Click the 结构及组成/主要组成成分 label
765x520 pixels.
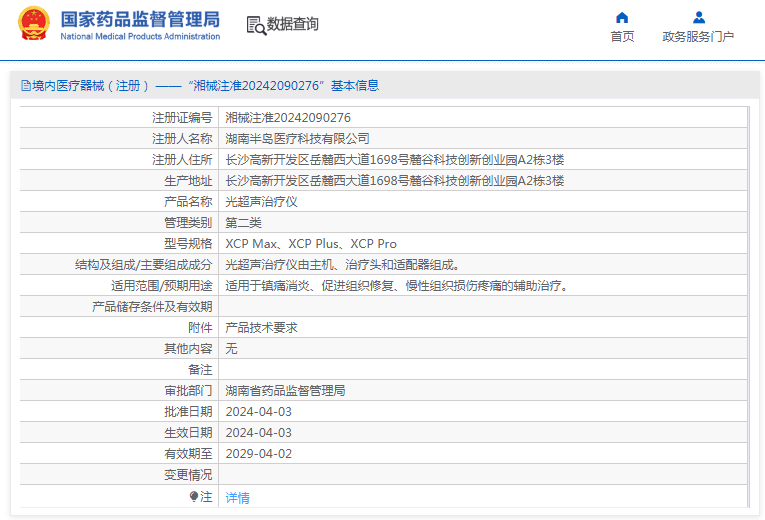[x=143, y=264]
